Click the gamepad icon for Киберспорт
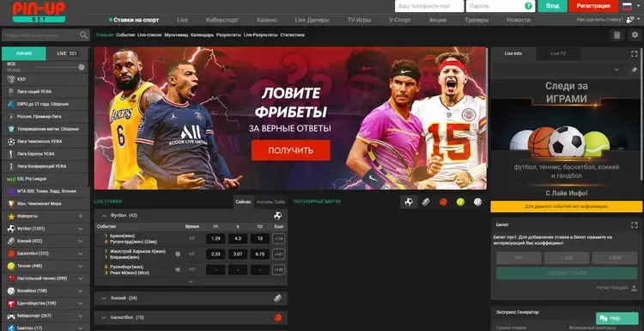 tap(11, 316)
